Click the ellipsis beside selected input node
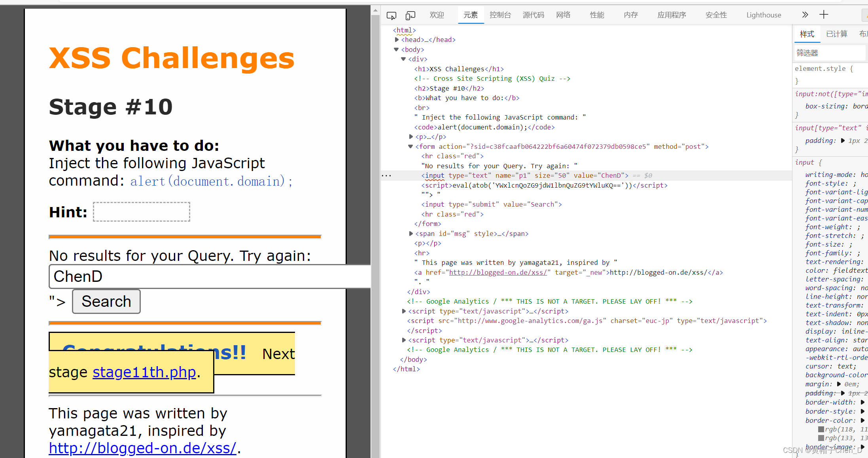This screenshot has height=458, width=868. (386, 175)
